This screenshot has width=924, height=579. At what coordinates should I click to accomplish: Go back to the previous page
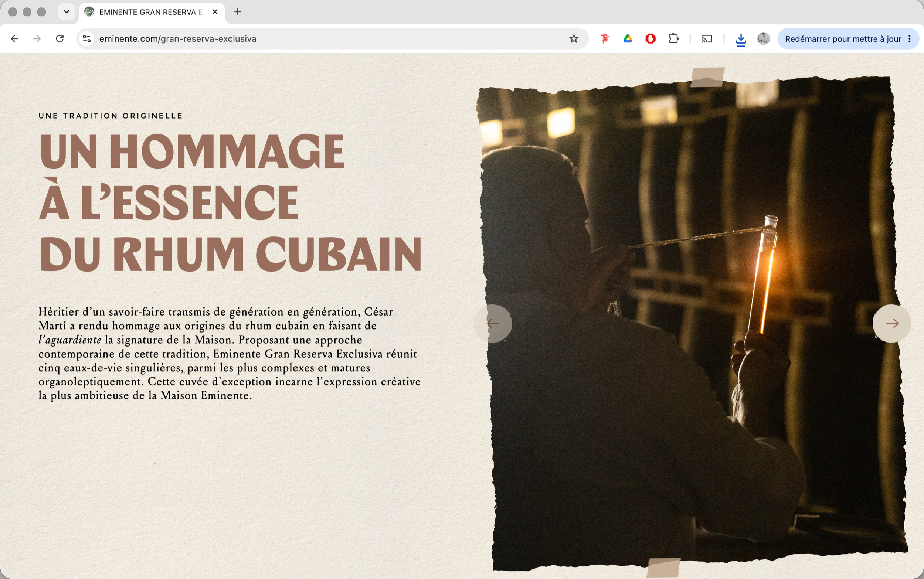tap(14, 39)
